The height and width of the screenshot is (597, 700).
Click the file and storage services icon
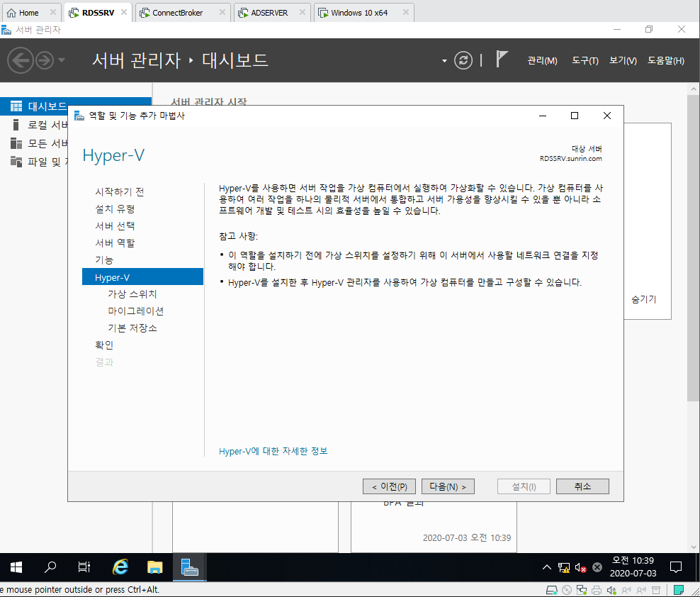[x=16, y=162]
